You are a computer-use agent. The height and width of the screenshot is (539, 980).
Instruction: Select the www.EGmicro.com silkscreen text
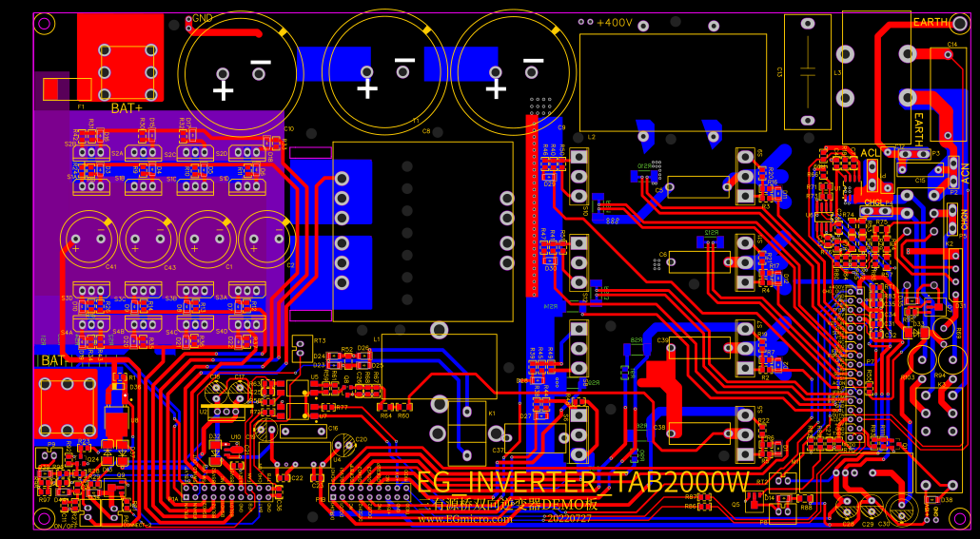tap(465, 520)
